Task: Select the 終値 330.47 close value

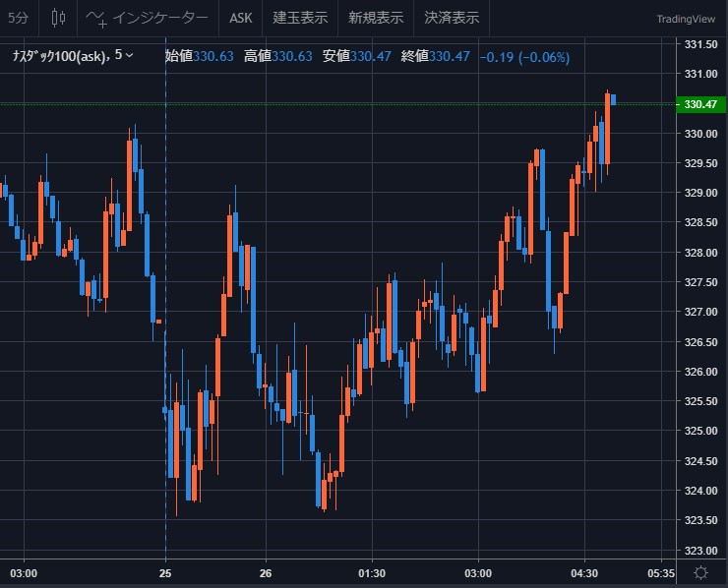Action: tap(436, 56)
